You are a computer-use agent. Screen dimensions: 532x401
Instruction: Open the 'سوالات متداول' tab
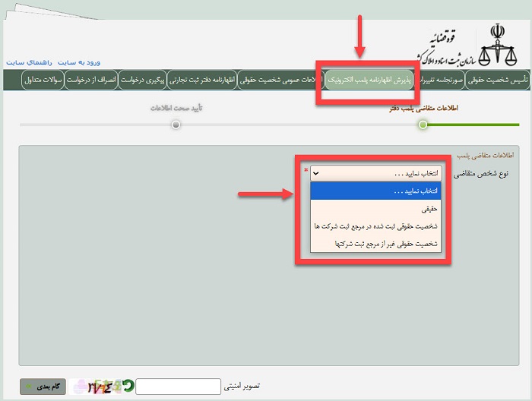pos(39,80)
